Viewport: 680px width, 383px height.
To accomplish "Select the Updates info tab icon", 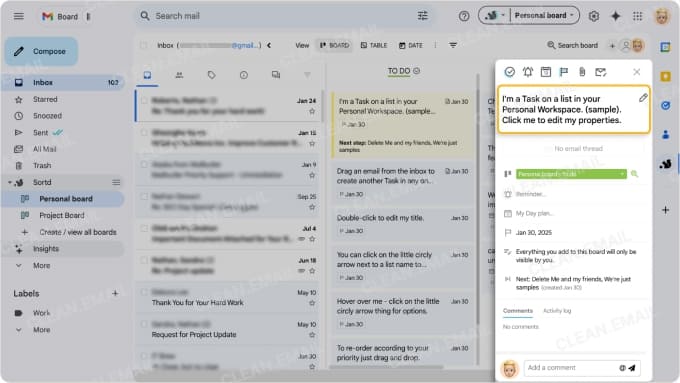I will click(x=244, y=75).
